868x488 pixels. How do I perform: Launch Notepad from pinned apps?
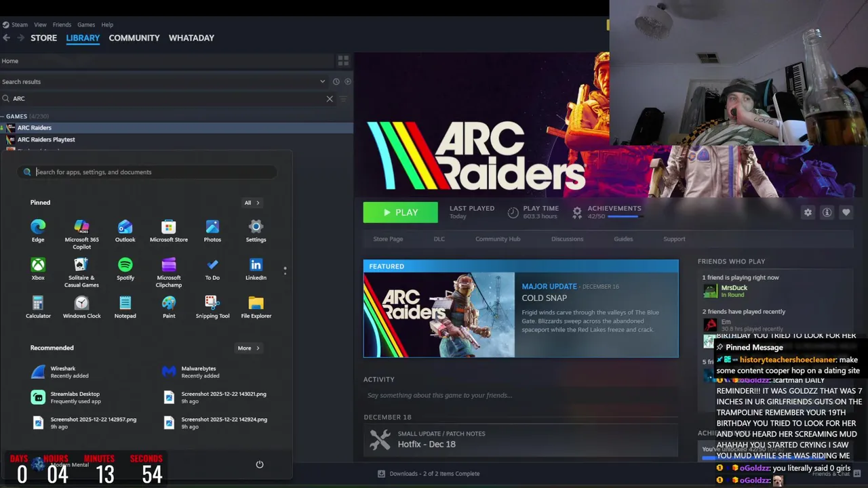125,306
